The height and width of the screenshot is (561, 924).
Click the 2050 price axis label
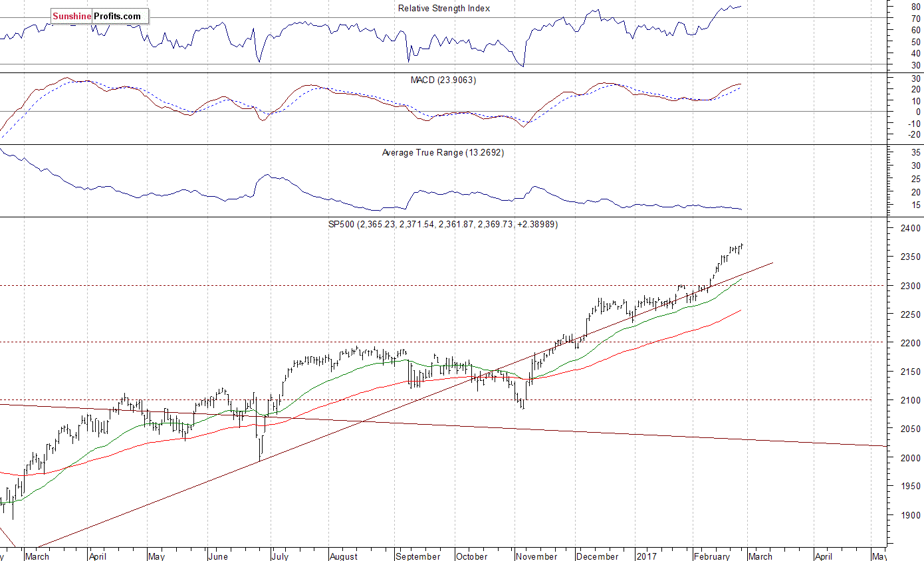pyautogui.click(x=911, y=429)
